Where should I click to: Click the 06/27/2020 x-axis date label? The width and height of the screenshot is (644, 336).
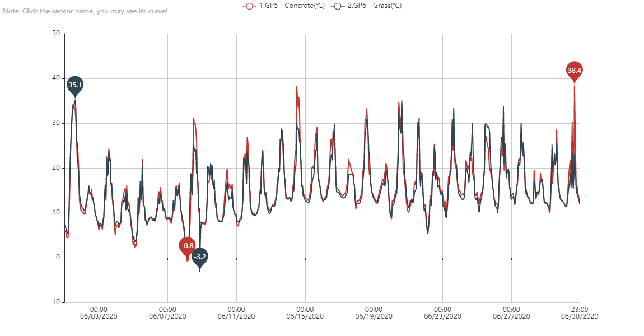pos(511,316)
